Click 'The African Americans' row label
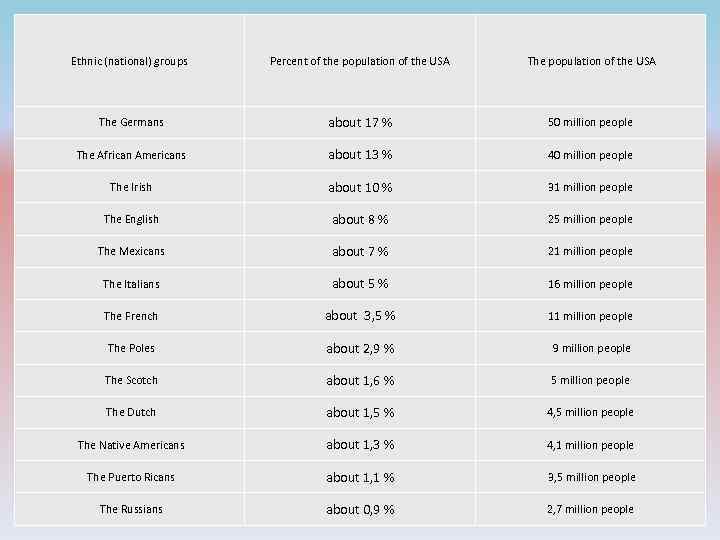720x540 pixels. pos(131,155)
